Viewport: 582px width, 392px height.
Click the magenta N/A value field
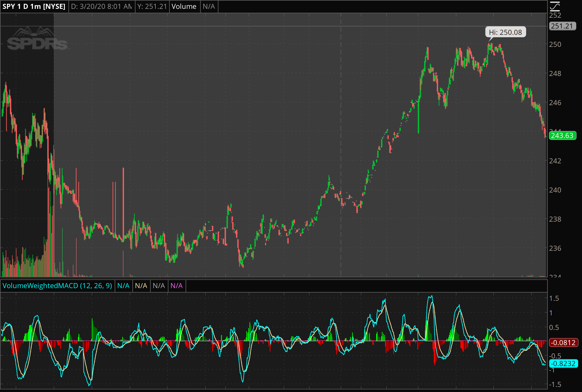176,286
